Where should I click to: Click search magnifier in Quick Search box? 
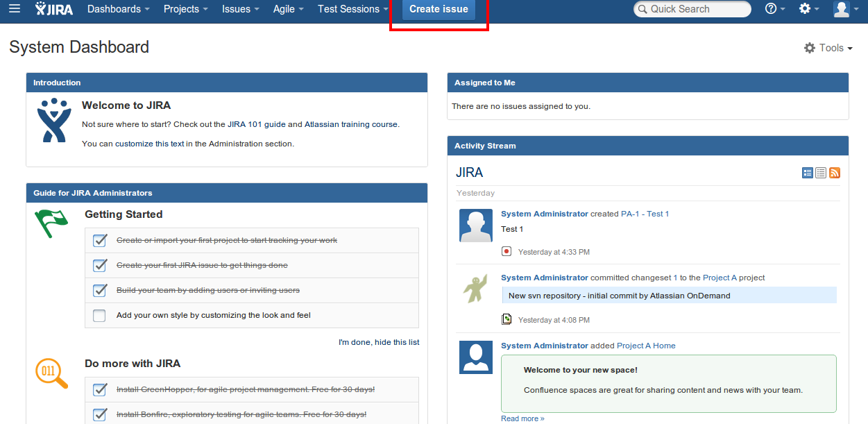(643, 9)
